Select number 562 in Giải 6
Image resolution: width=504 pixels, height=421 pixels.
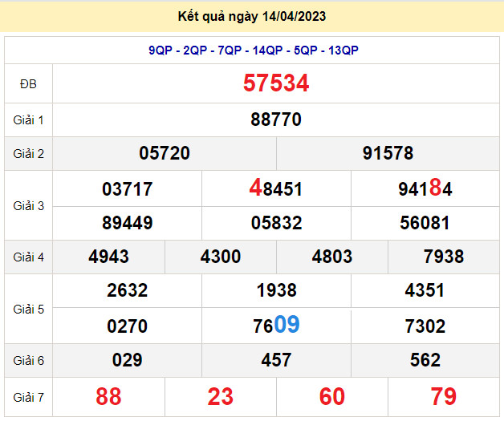[x=425, y=360]
